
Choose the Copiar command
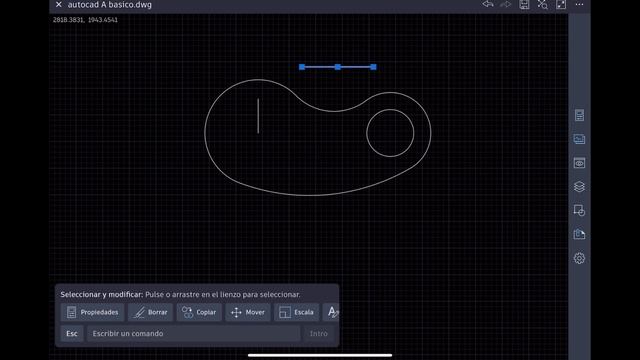coord(199,312)
